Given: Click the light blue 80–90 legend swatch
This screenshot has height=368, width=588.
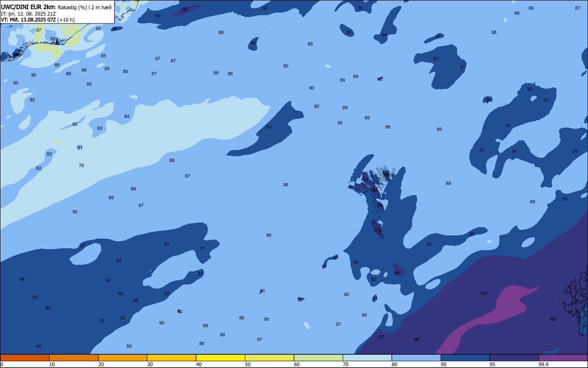Looking at the screenshot, I should [x=416, y=357].
